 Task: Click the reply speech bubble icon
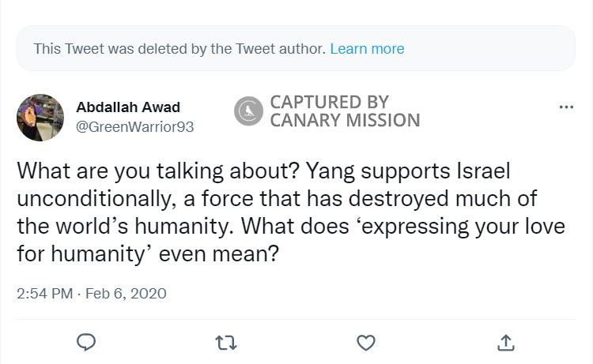[87, 342]
